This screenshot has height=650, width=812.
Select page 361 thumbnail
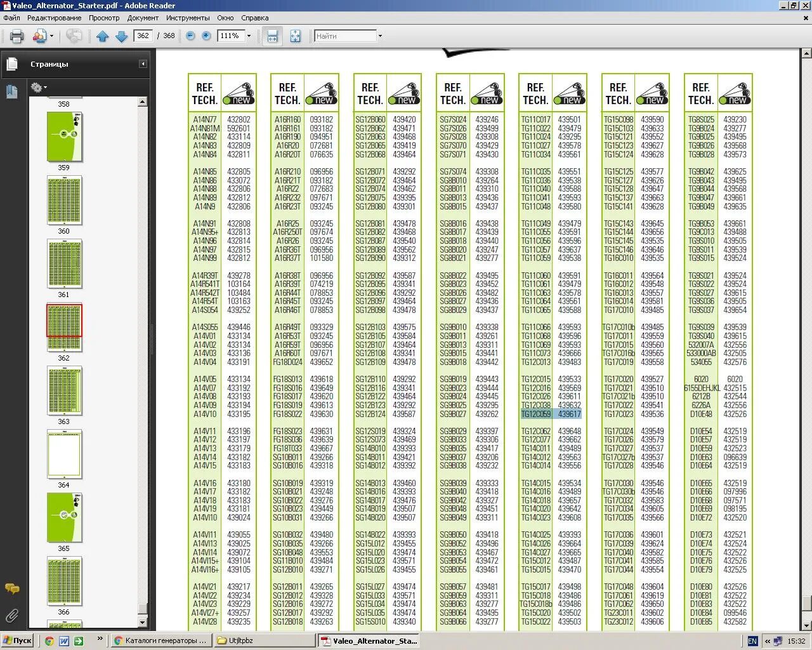64,263
